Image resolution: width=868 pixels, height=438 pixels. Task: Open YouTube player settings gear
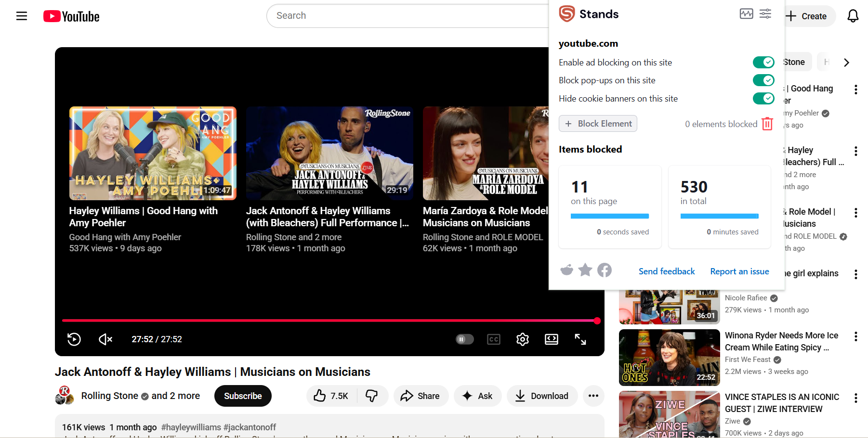click(522, 339)
